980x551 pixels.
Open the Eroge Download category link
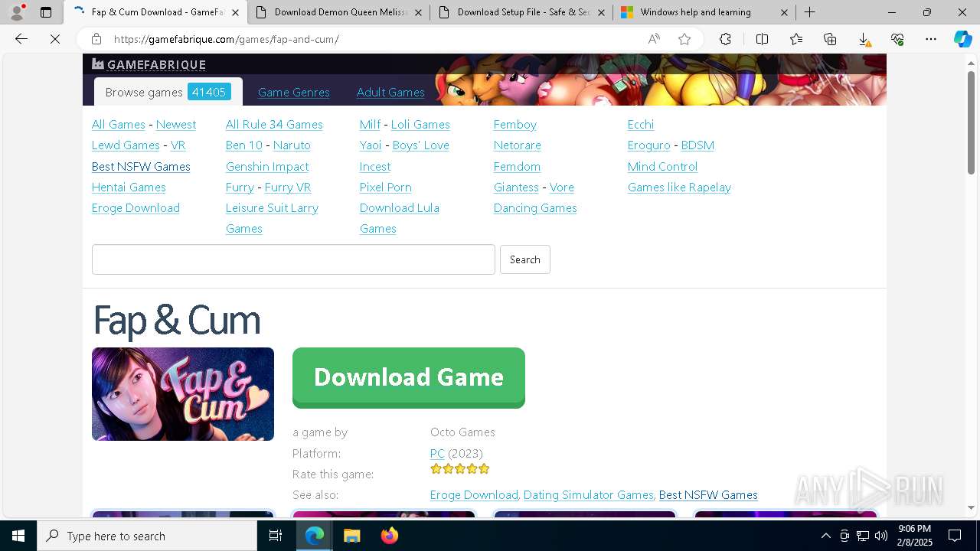coord(136,207)
